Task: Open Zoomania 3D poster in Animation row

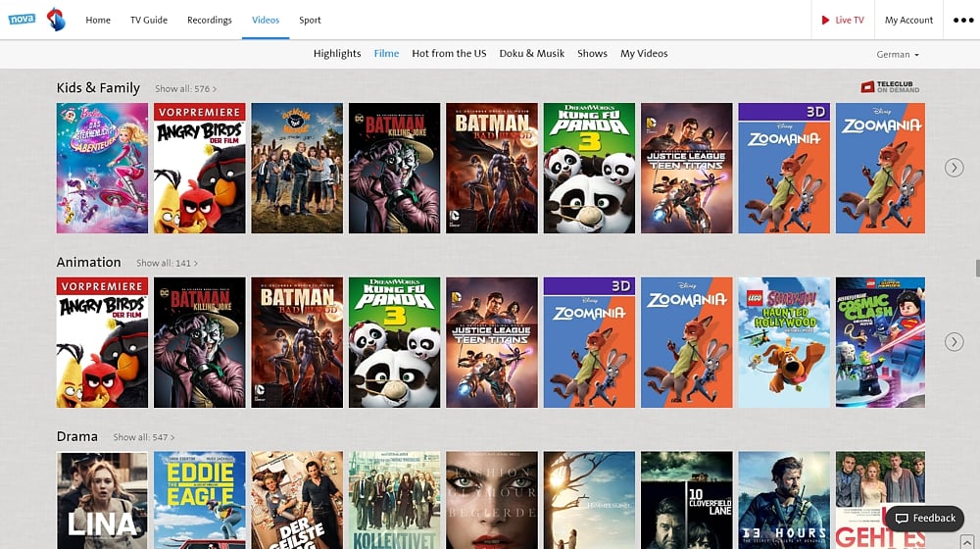Action: pos(589,343)
